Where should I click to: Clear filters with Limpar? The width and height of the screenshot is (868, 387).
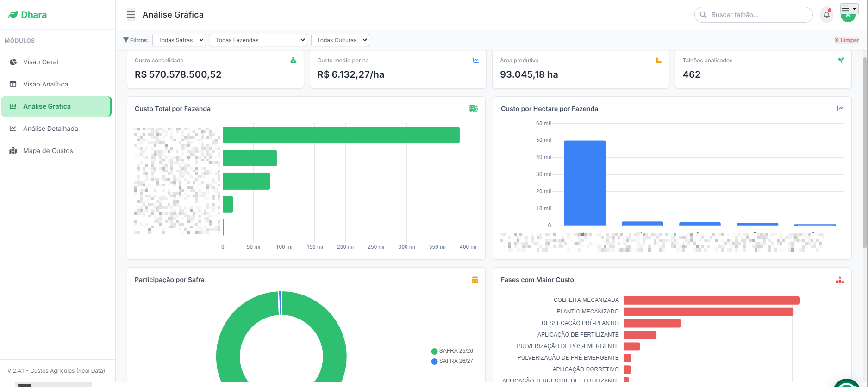[x=847, y=40]
